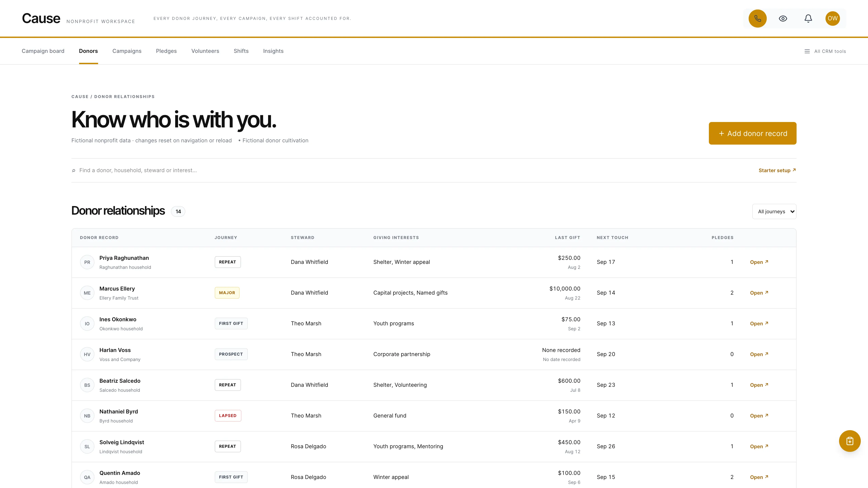Open Quentin Amado's record via Open link
868x488 pixels.
(759, 477)
